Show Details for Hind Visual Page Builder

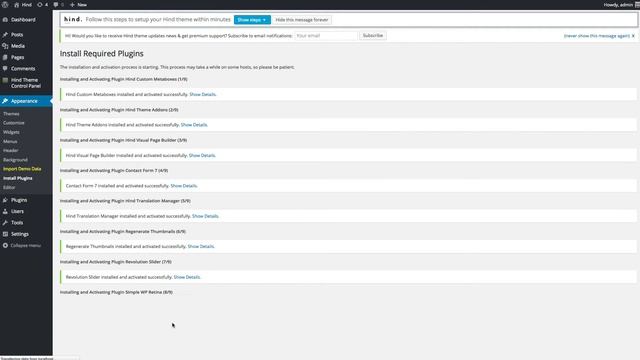point(202,156)
